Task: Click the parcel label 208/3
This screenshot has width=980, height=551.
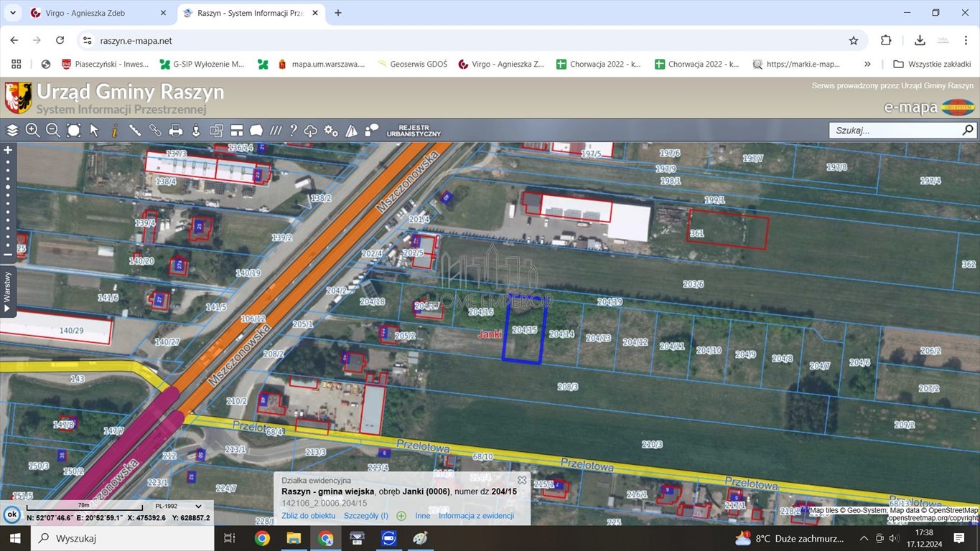Action: tap(567, 387)
